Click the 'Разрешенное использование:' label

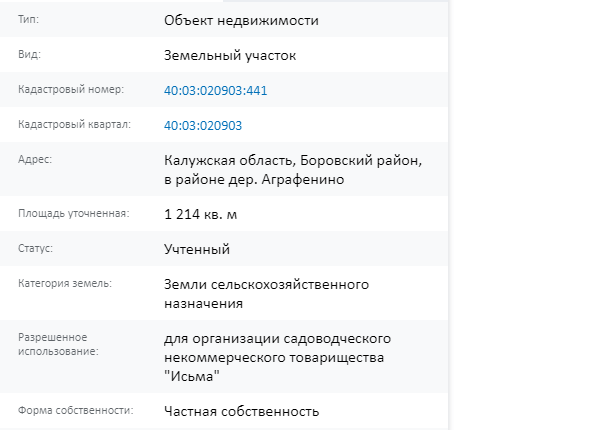click(x=58, y=344)
